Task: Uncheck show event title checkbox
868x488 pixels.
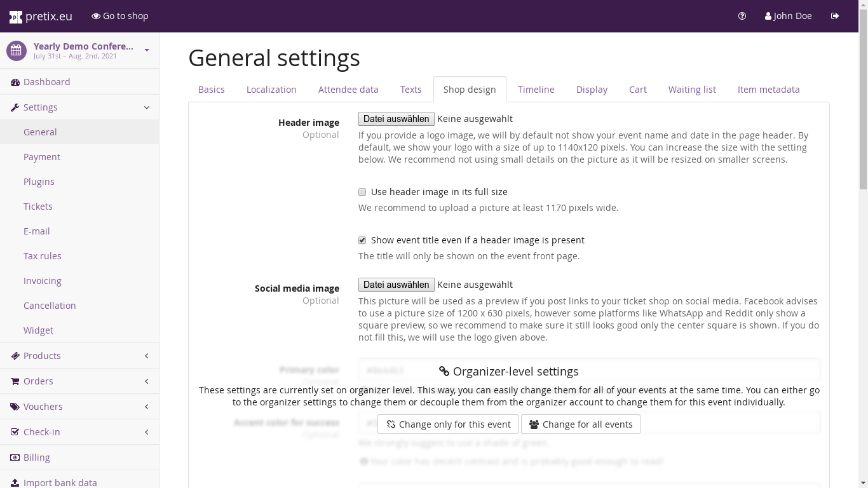Action: (362, 240)
